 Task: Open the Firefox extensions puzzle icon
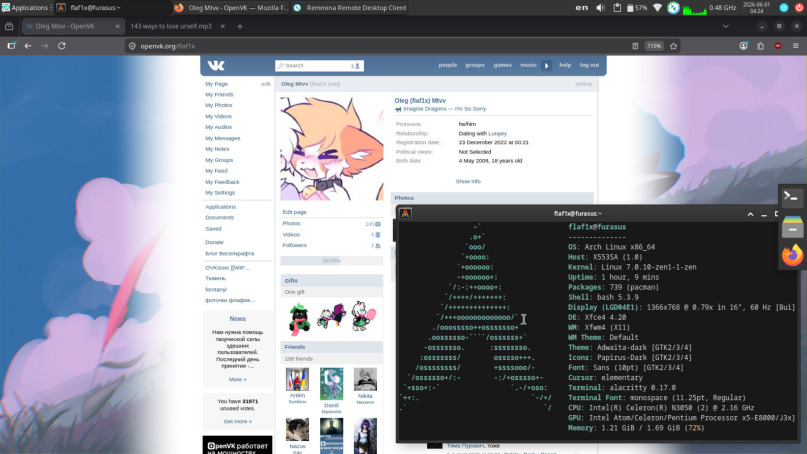pyautogui.click(x=761, y=46)
